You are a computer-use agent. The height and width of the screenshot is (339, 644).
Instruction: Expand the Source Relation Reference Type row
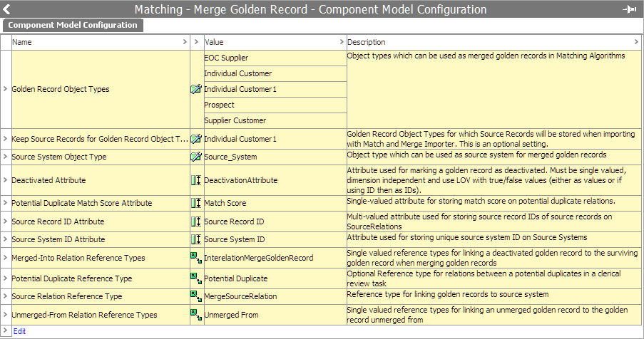(5, 296)
